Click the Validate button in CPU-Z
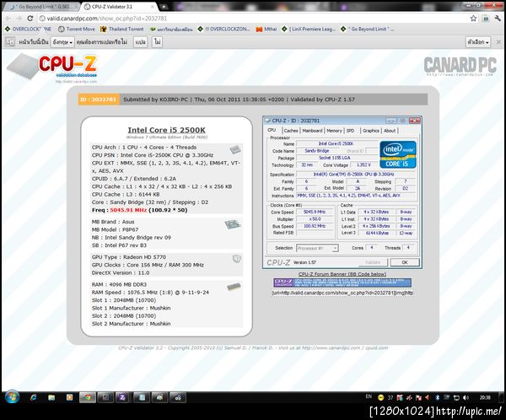This screenshot has height=420, width=506. [x=373, y=262]
